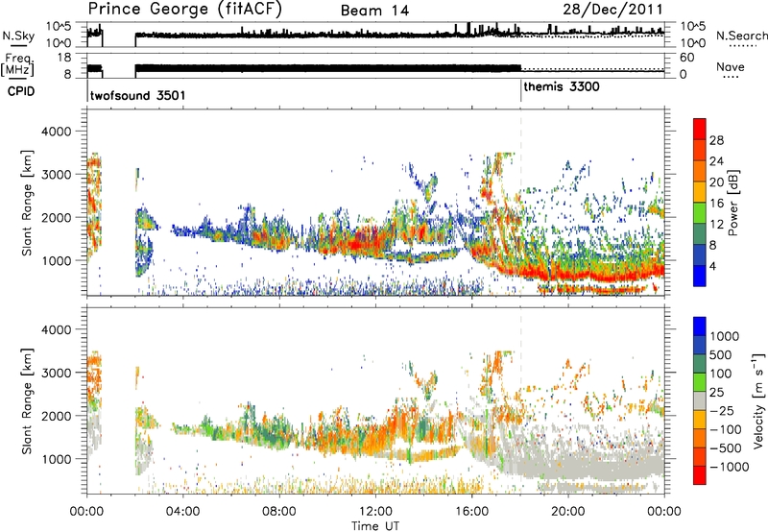The width and height of the screenshot is (768, 532).
Task: Click the '16' label on power color bar
Action: point(716,204)
